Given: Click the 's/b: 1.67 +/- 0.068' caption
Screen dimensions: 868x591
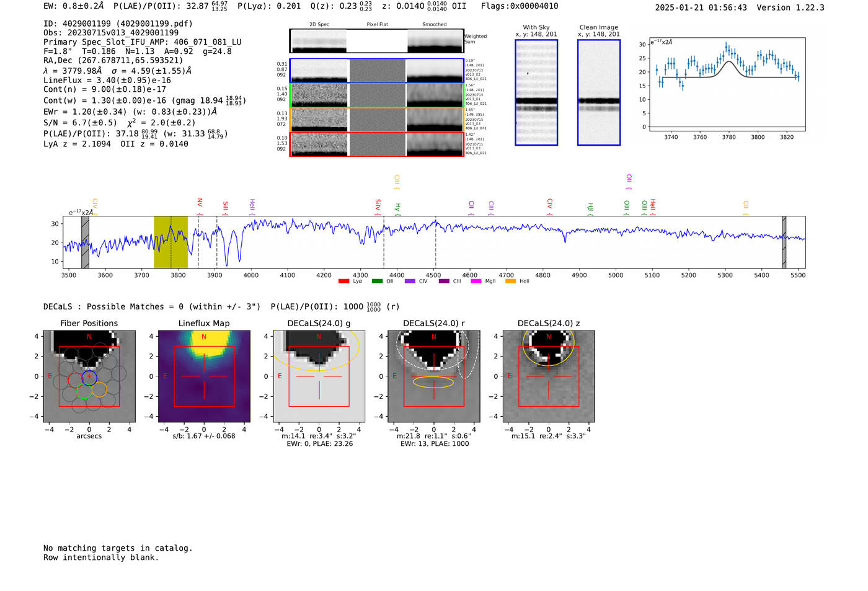Looking at the screenshot, I should pos(204,436).
